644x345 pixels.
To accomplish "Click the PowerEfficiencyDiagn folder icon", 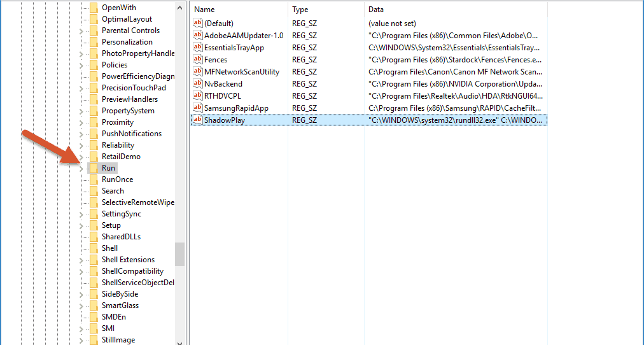I will pyautogui.click(x=94, y=76).
